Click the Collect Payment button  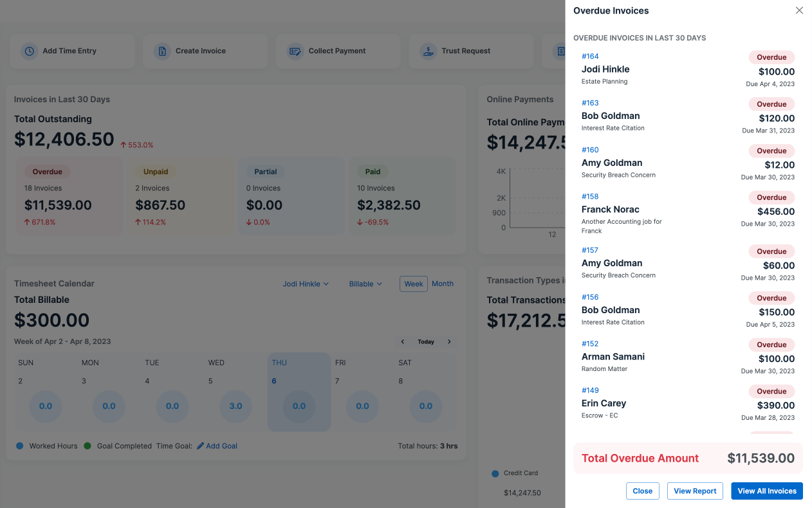338,51
